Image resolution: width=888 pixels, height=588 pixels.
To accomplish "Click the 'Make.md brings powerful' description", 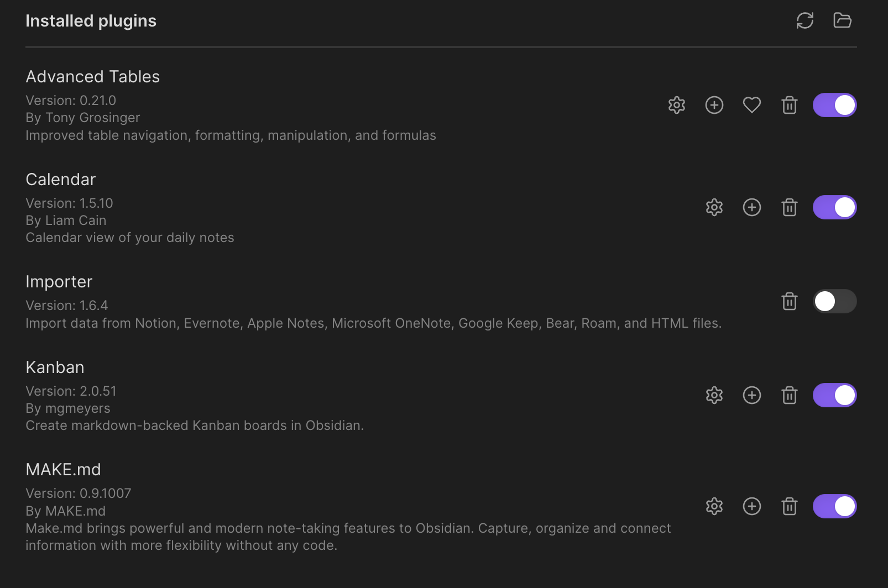I will [348, 537].
